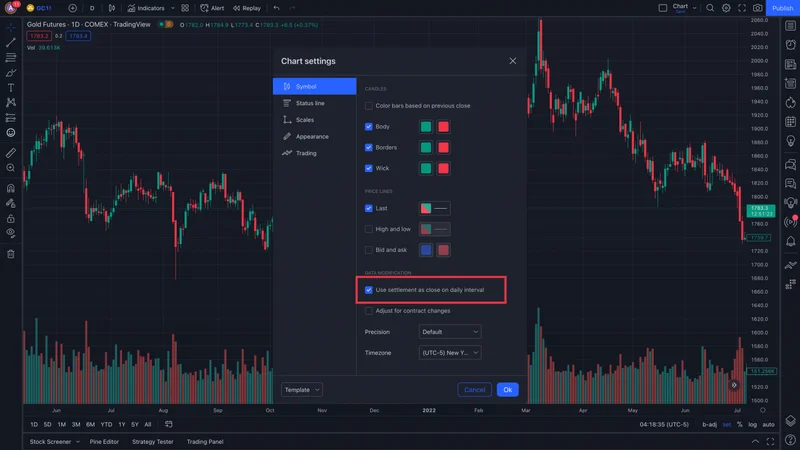Toggle log scale button
Viewport: 800px width, 450px height.
click(753, 424)
